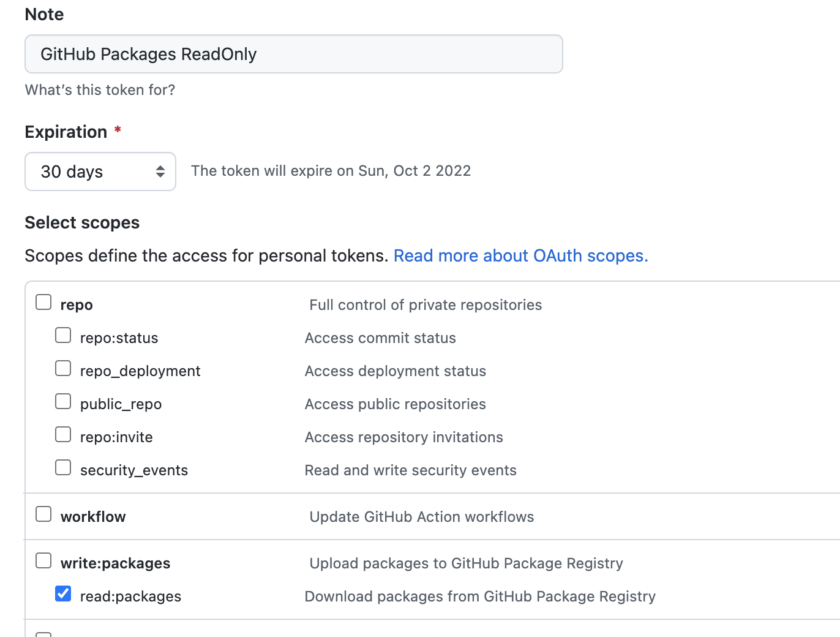Click the write:packages label text
The height and width of the screenshot is (637, 840).
[115, 563]
